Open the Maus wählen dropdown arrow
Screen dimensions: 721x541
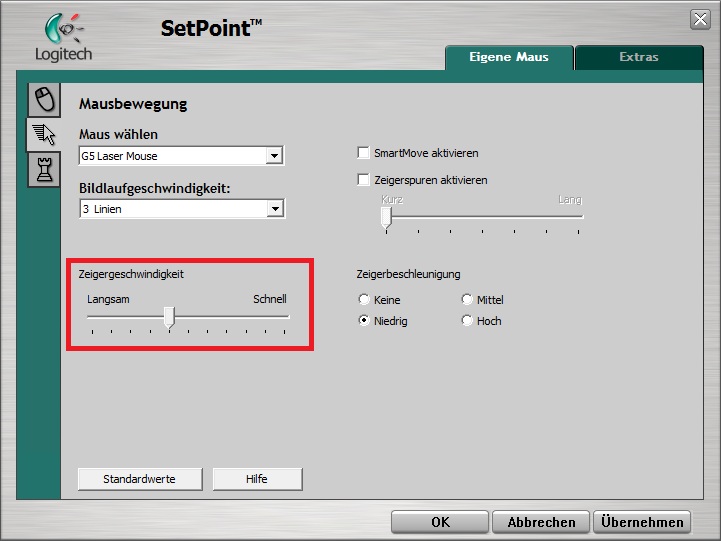[274, 156]
